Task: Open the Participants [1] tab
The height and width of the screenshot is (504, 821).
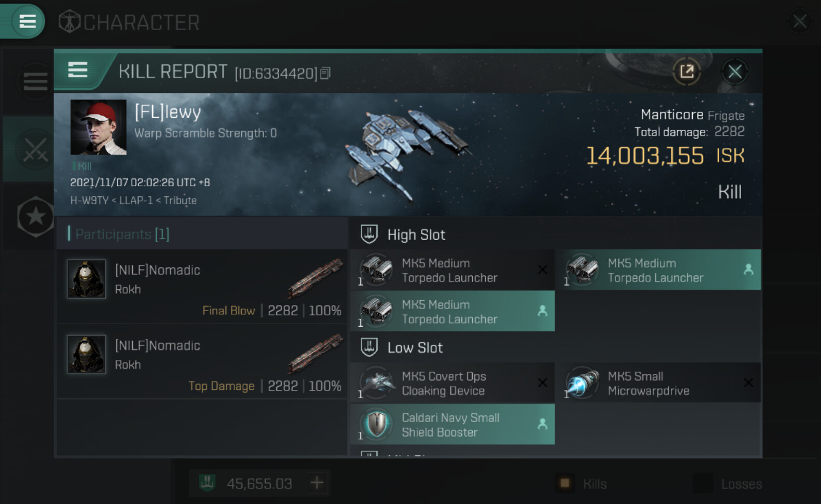Action: pos(122,234)
